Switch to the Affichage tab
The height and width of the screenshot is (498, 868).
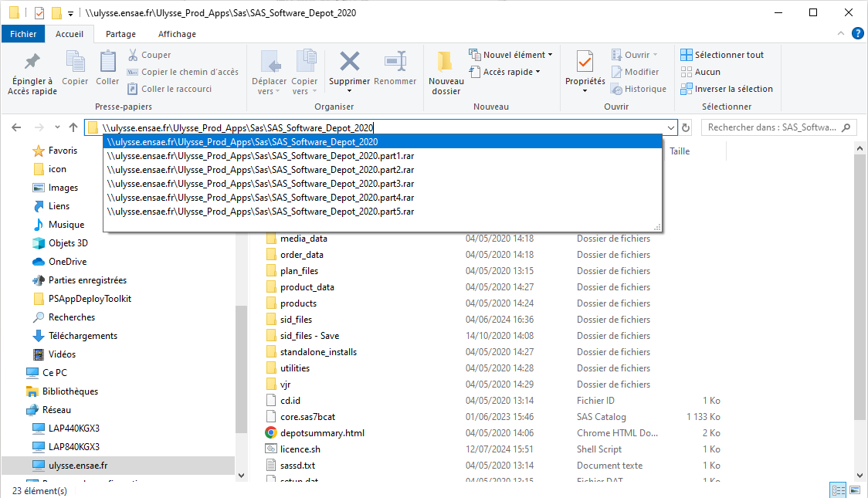pyautogui.click(x=177, y=34)
